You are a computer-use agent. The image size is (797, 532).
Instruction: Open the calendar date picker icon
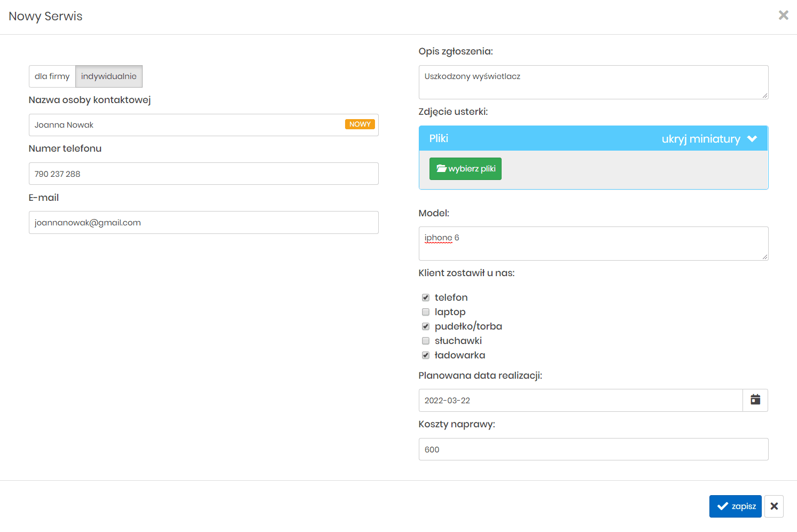pyautogui.click(x=755, y=400)
